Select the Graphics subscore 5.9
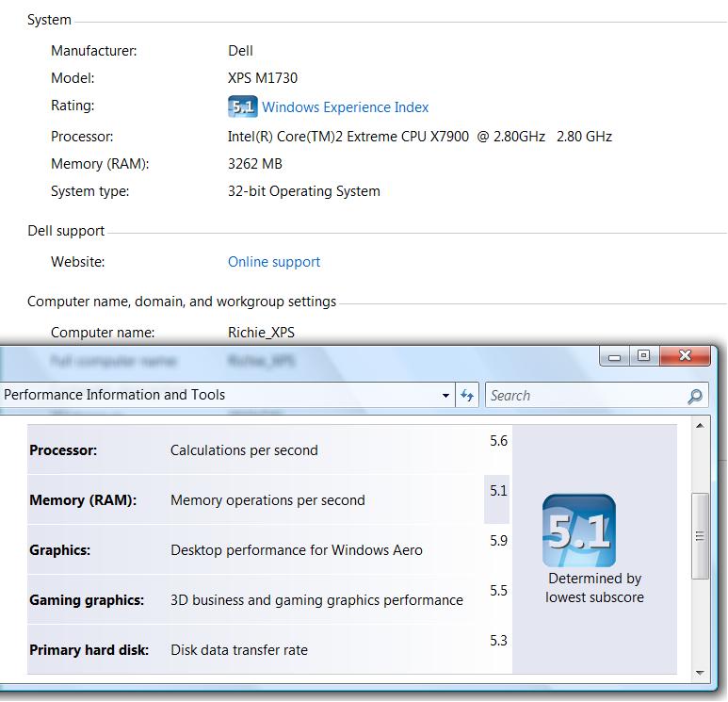Image resolution: width=728 pixels, height=702 pixels. tap(498, 541)
